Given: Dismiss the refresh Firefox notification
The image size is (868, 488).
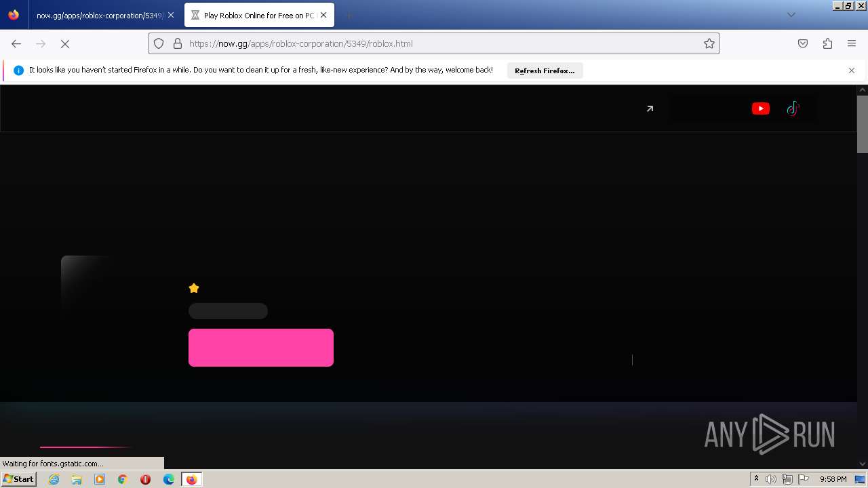Looking at the screenshot, I should (x=852, y=70).
